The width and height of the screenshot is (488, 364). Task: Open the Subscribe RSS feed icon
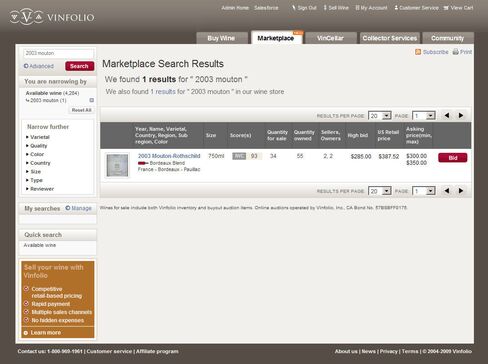[418, 52]
